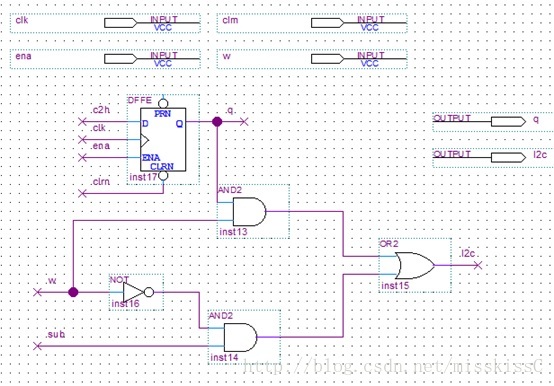
Task: Click the 'DFFE' symbol type label
Action: 140,100
